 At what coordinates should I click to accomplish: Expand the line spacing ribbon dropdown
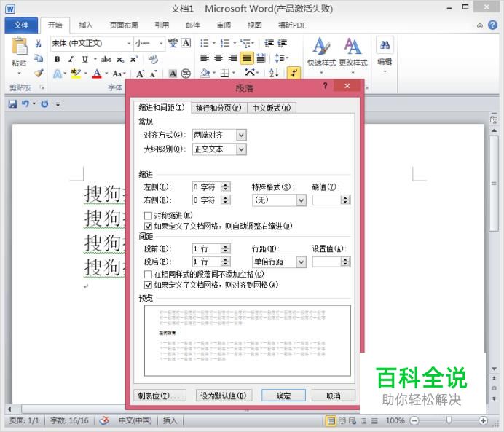[x=287, y=58]
